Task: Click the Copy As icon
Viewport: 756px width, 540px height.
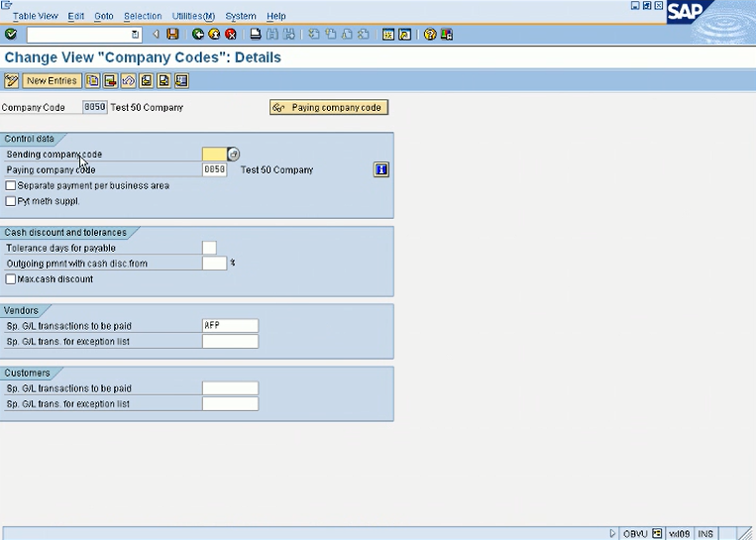Action: click(92, 80)
